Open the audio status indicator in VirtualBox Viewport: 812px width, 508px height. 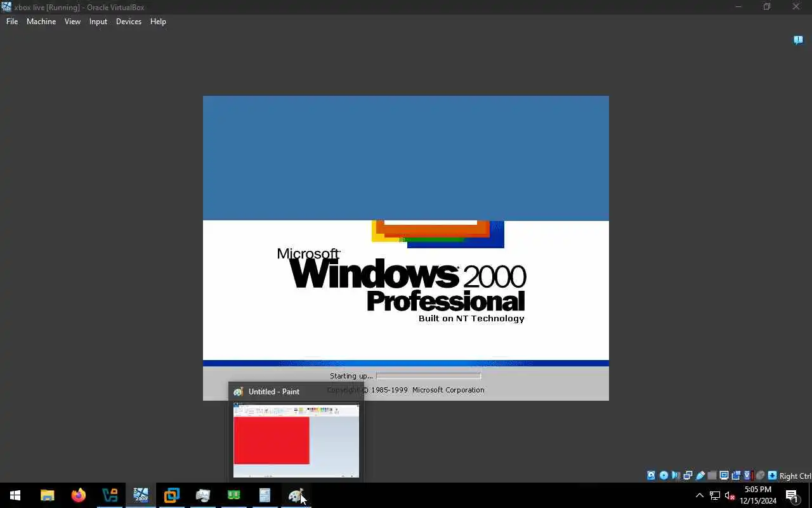676,476
